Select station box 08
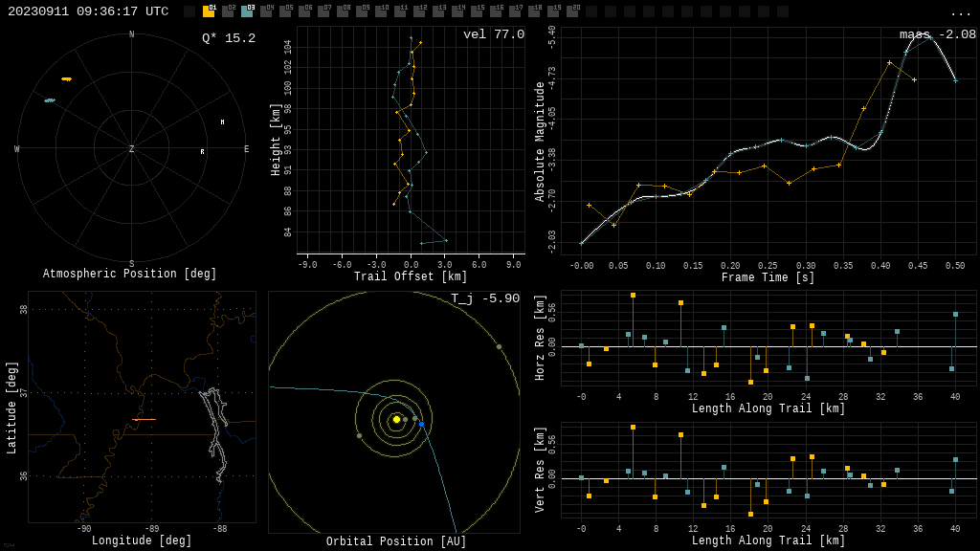This screenshot has width=980, height=551. [343, 11]
